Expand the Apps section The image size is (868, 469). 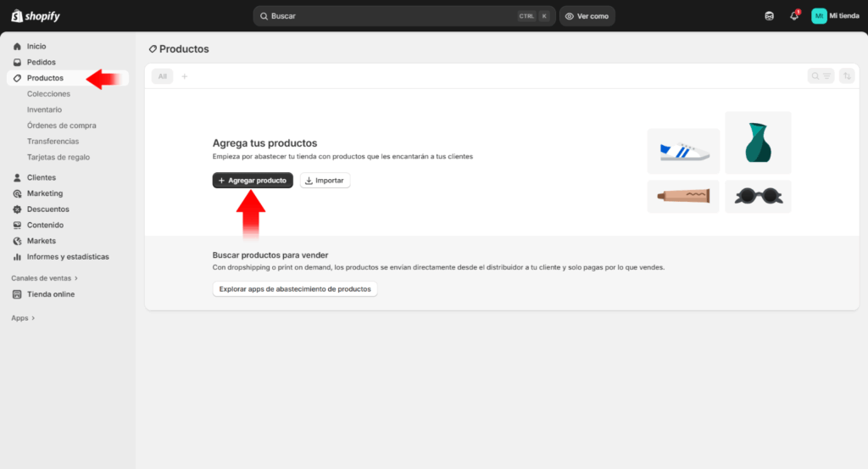pos(23,318)
